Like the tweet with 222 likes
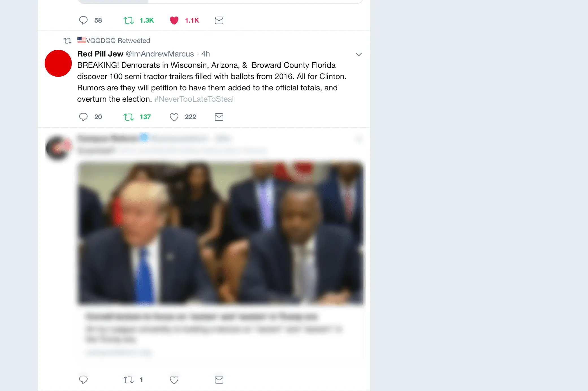Image resolution: width=588 pixels, height=391 pixels. point(174,117)
